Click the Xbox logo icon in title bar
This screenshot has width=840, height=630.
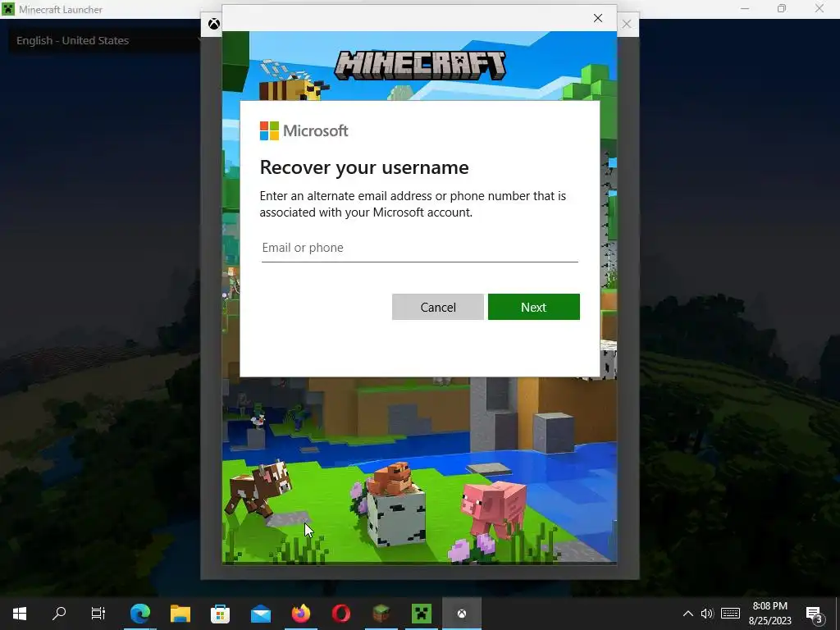(x=214, y=24)
